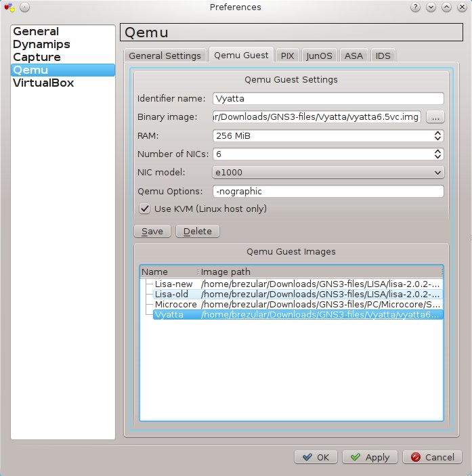
Task: Maximize the Preferences window
Action: (446, 7)
